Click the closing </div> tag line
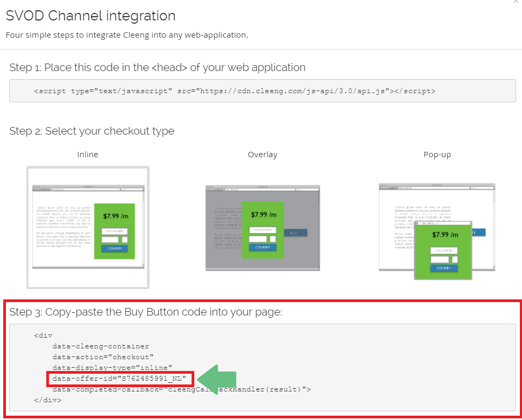This screenshot has height=420, width=522. click(47, 400)
